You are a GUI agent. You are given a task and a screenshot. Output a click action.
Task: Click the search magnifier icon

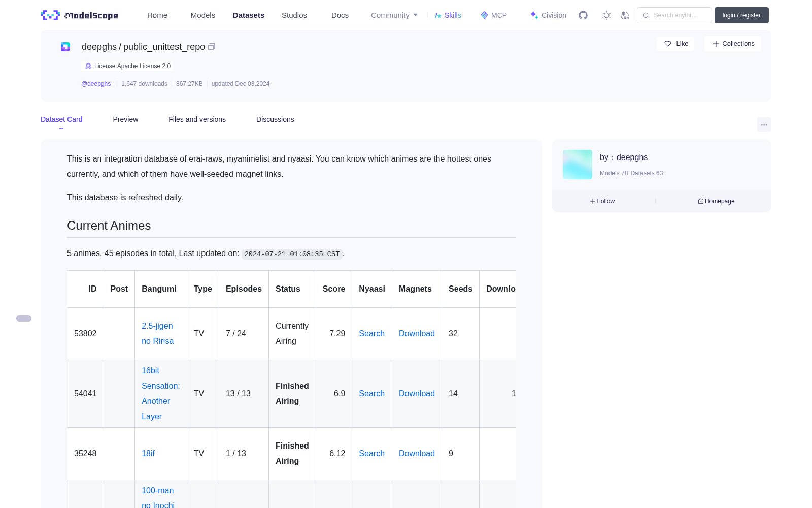coord(646,15)
